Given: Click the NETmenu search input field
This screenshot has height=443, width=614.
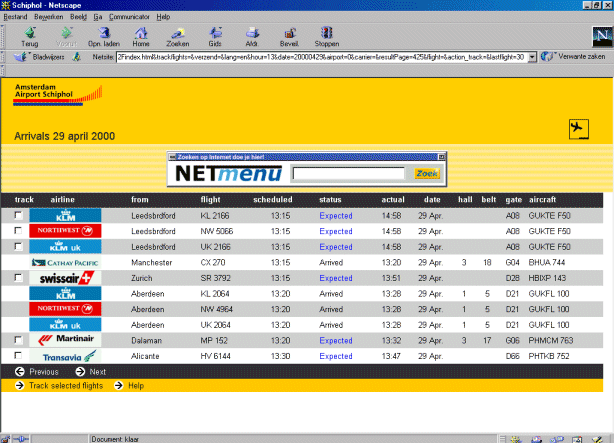Looking at the screenshot, I should pos(349,174).
